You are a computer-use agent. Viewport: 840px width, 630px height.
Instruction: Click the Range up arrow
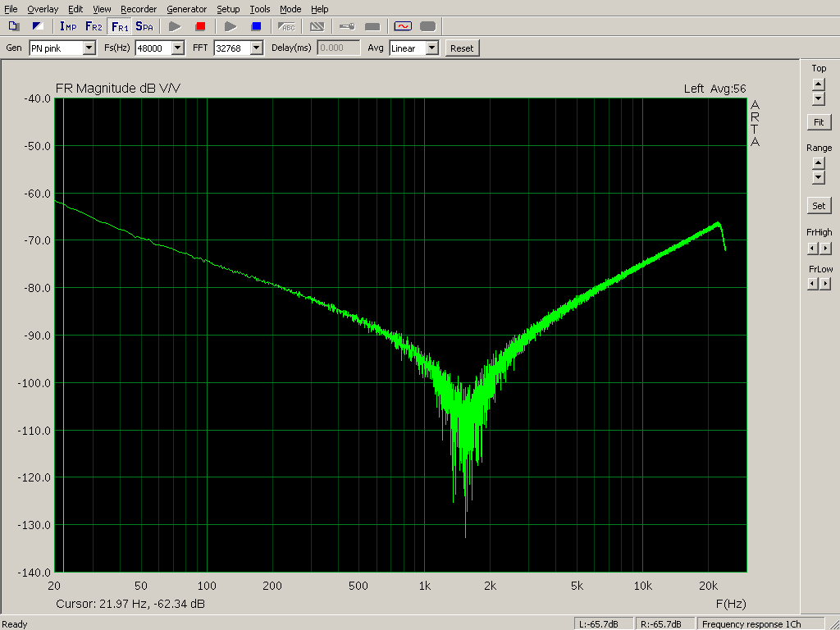(x=818, y=163)
